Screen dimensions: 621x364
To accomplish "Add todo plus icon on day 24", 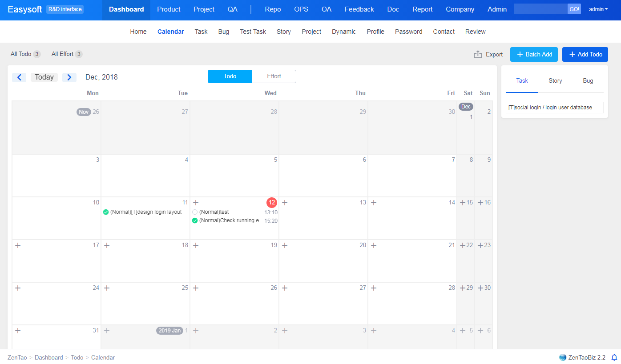I will click(18, 288).
